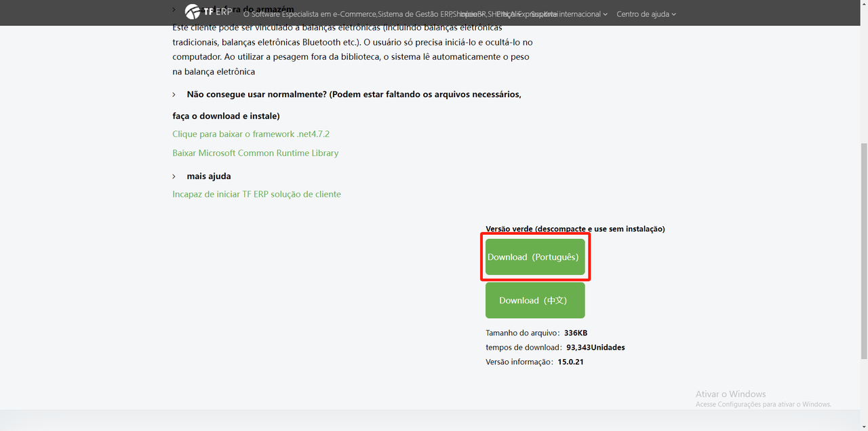Click the Versão verde label text
868x431 pixels.
point(575,229)
